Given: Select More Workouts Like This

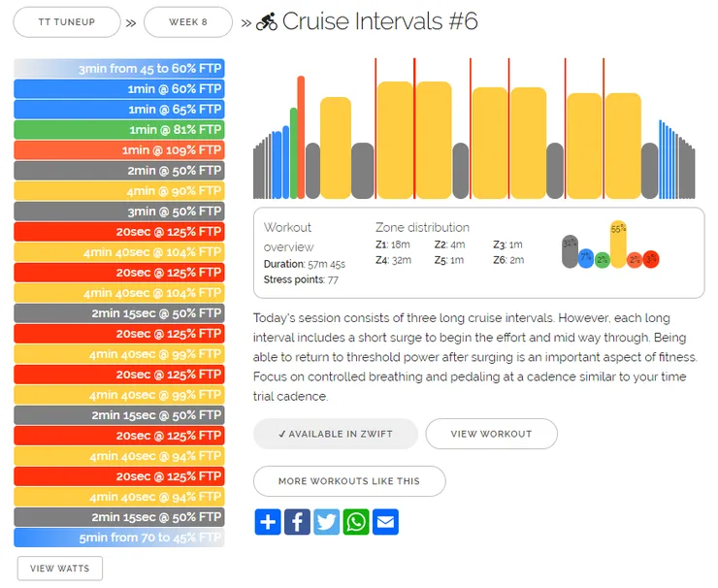Looking at the screenshot, I should (x=349, y=481).
